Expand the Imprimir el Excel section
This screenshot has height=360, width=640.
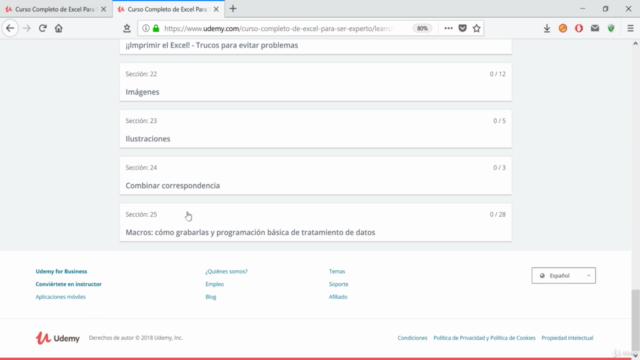click(x=316, y=46)
